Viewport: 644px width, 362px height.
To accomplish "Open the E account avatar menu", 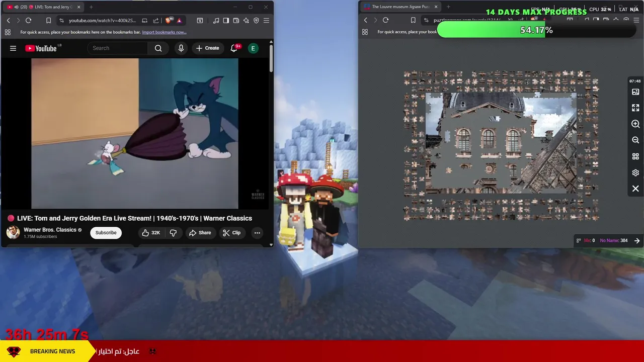I will pos(253,48).
